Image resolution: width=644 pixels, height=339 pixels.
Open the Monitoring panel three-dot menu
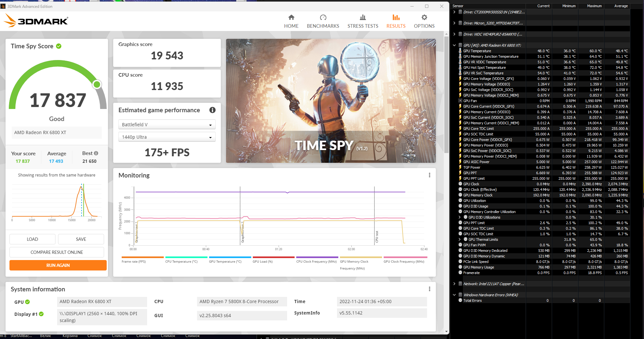point(429,175)
